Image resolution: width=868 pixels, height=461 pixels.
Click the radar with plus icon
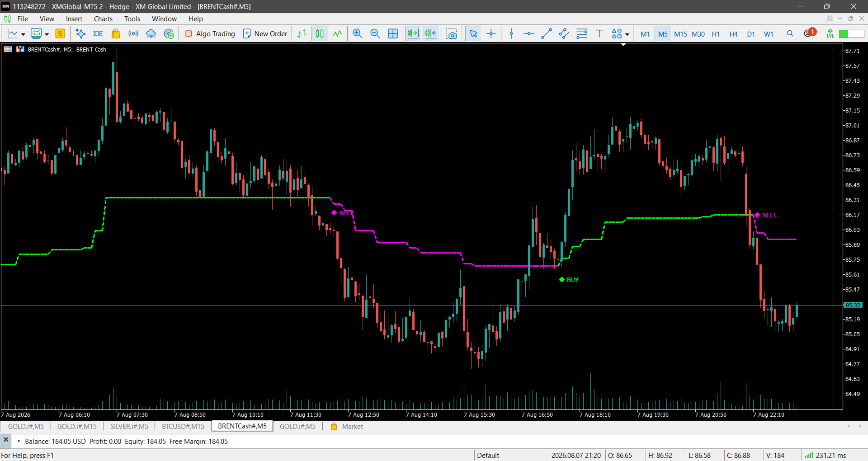pos(169,34)
